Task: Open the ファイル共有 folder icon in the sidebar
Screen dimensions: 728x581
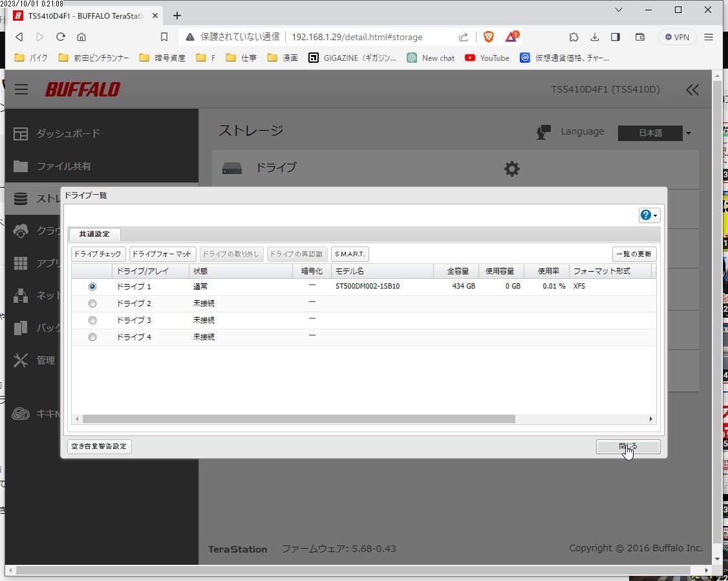Action: coord(21,166)
